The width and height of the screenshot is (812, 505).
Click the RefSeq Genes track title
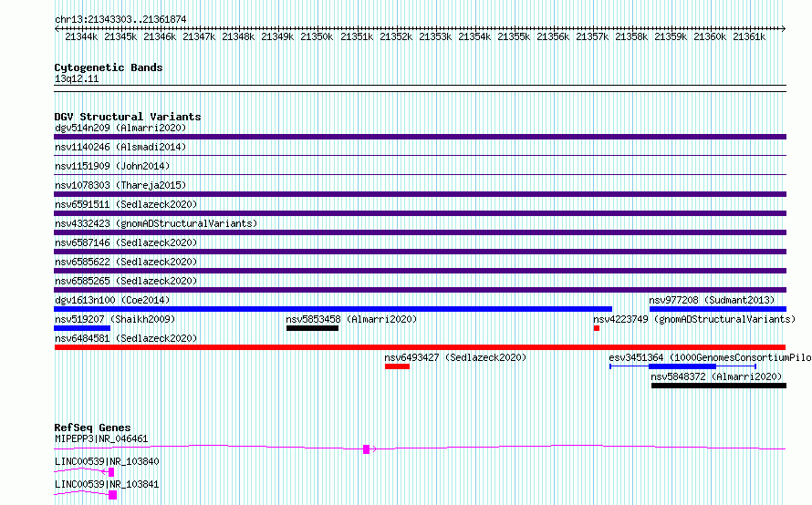point(92,428)
